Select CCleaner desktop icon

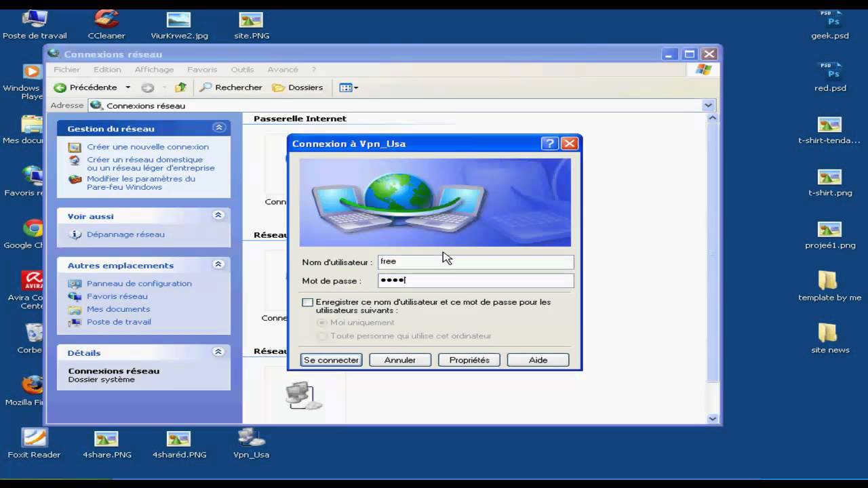coord(106,25)
